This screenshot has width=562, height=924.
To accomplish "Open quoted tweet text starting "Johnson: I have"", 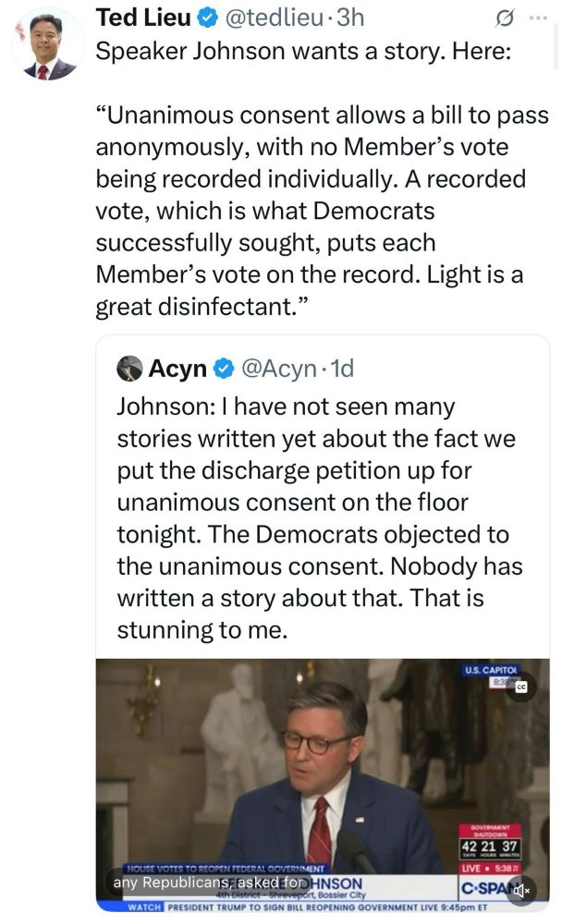I will coord(314,517).
